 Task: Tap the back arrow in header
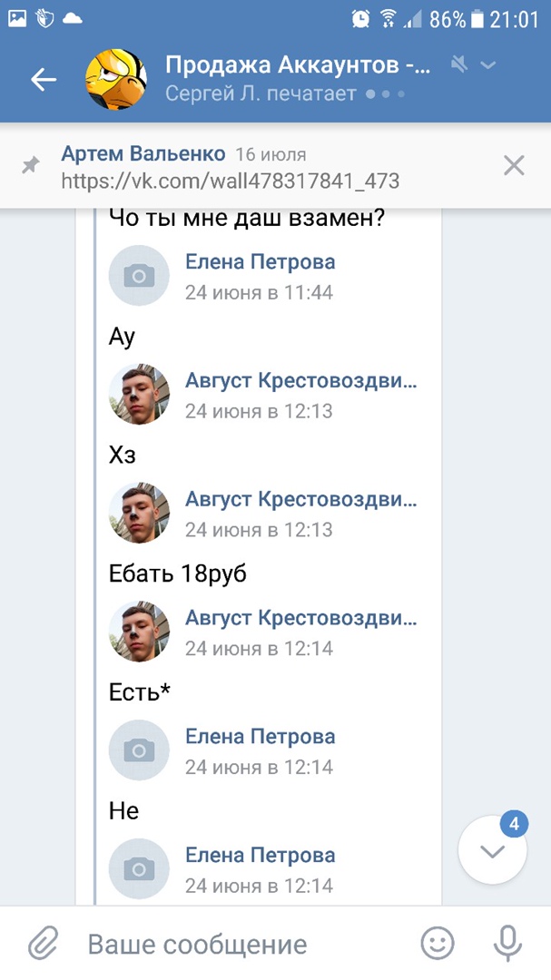click(x=44, y=80)
